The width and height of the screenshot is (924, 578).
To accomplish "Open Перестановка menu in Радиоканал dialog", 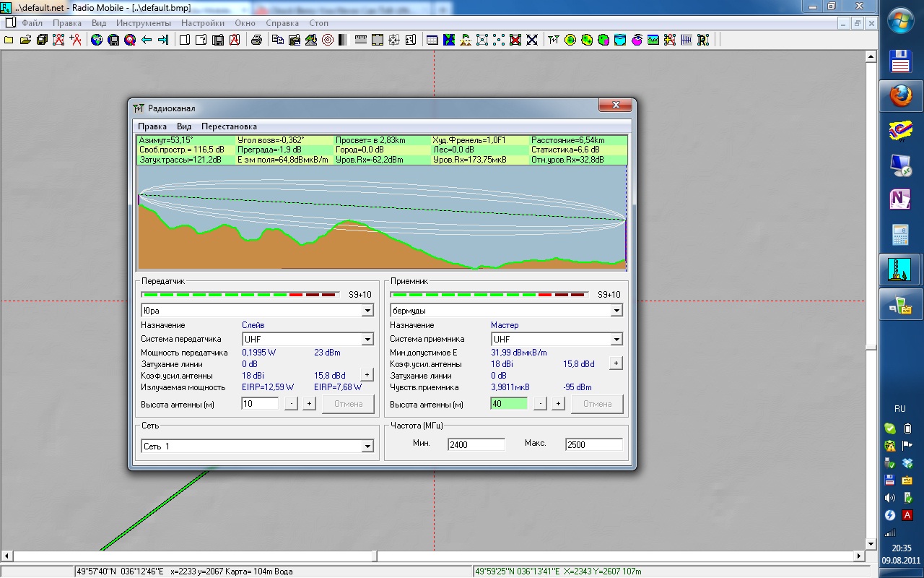I will pos(229,126).
